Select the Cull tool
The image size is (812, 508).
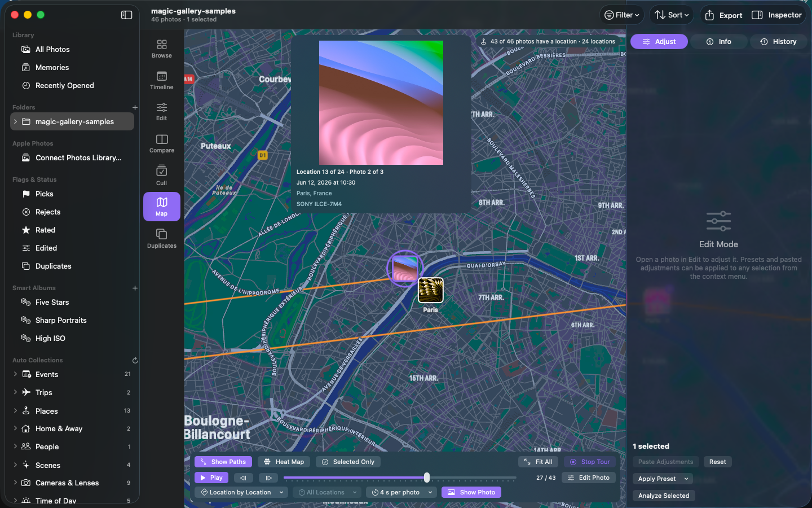pos(162,175)
